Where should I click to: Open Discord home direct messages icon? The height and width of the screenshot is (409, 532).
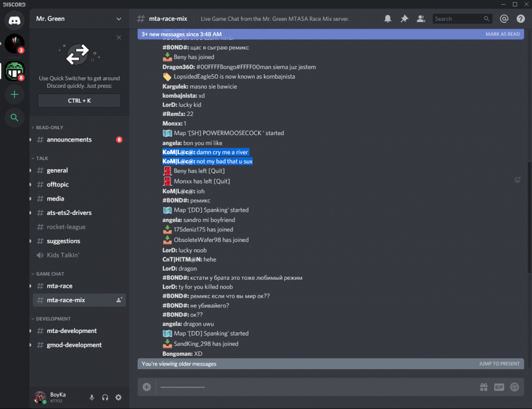(x=14, y=20)
